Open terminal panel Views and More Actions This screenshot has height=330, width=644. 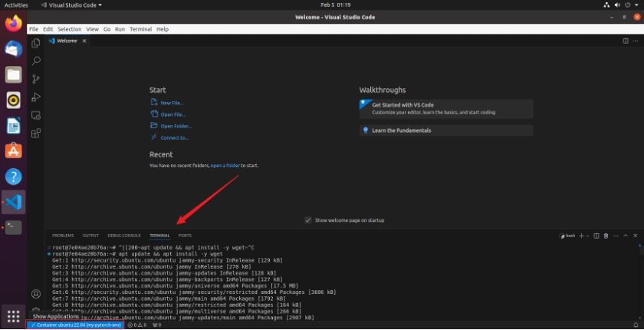click(616, 236)
